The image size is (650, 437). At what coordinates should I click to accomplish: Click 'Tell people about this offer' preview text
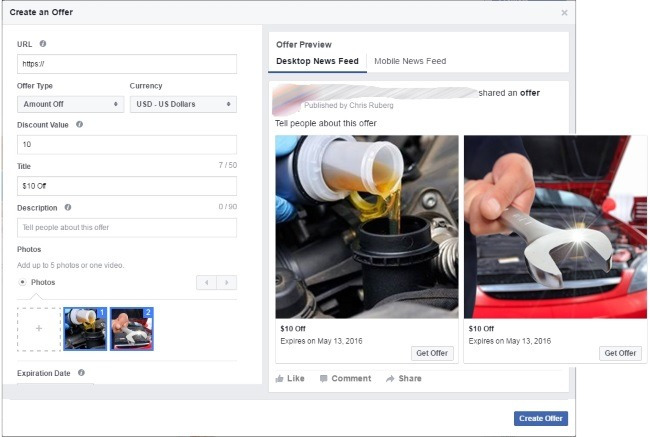pyautogui.click(x=326, y=123)
